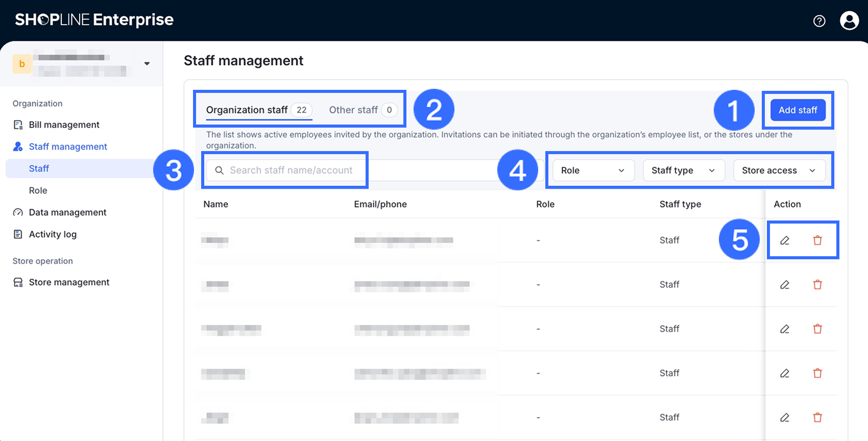Edit the fifth staff row with pencil icon

point(785,418)
